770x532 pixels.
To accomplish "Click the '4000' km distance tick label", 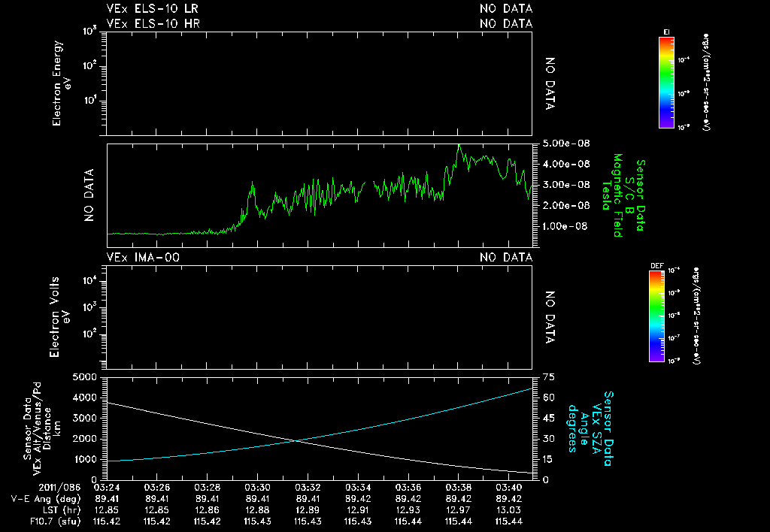I will click(x=84, y=398).
